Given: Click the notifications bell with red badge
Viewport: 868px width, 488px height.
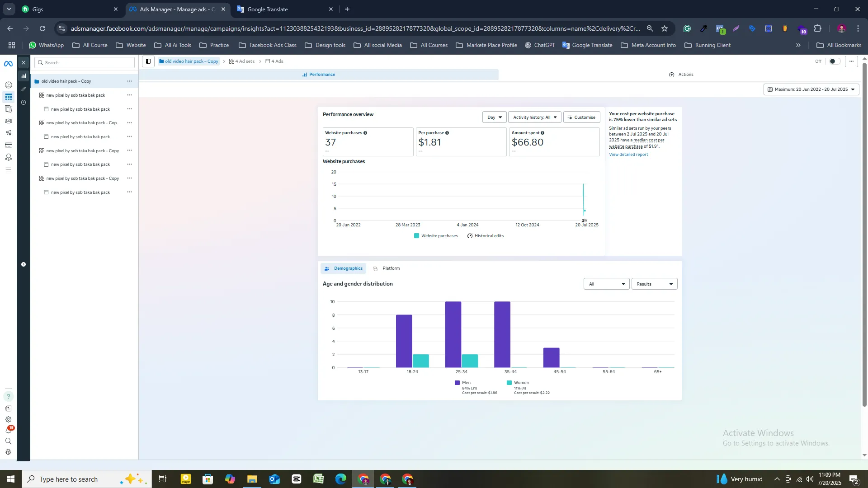Looking at the screenshot, I should 8,430.
